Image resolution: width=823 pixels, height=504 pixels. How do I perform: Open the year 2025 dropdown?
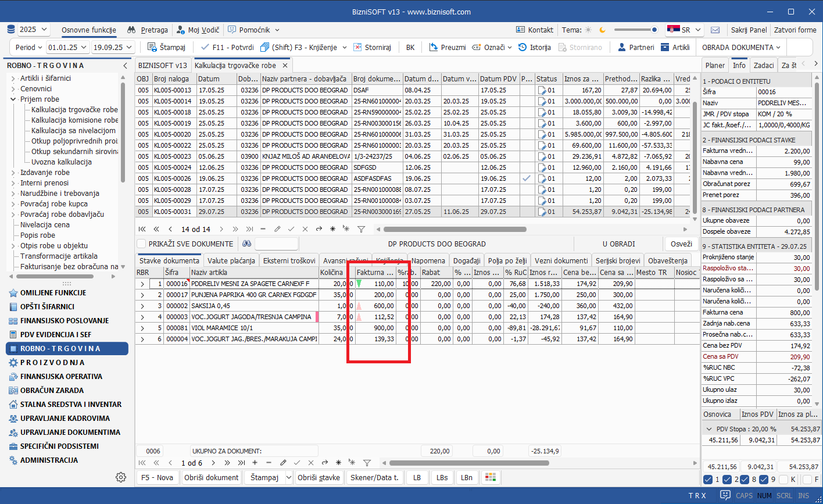click(x=34, y=30)
